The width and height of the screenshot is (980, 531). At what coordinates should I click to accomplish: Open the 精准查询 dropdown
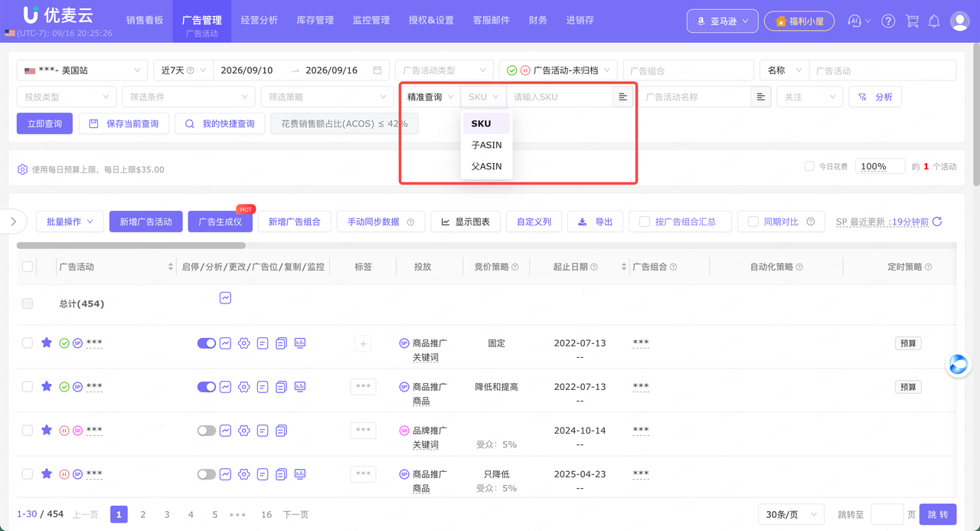coord(430,97)
